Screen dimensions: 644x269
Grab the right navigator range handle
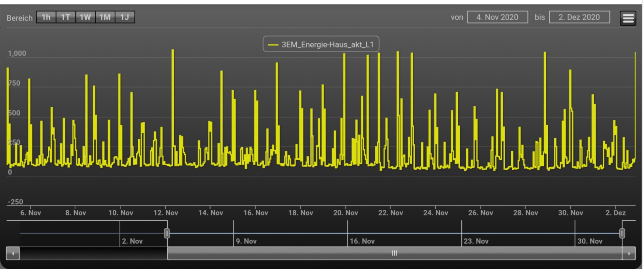click(x=622, y=233)
